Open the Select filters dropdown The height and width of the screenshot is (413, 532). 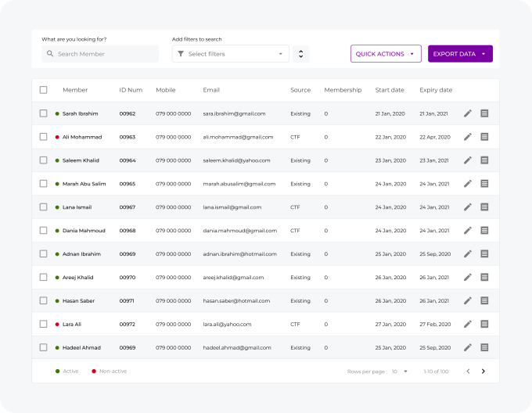(231, 54)
